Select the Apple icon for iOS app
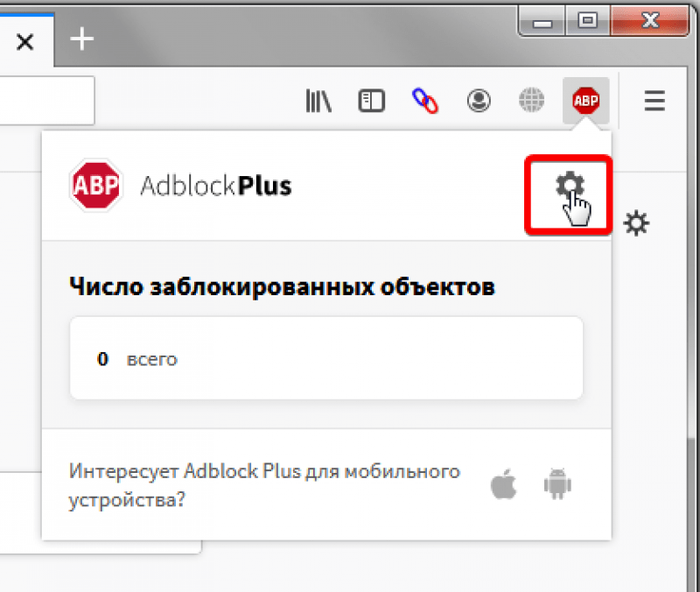Viewport: 700px width, 592px height. [503, 483]
